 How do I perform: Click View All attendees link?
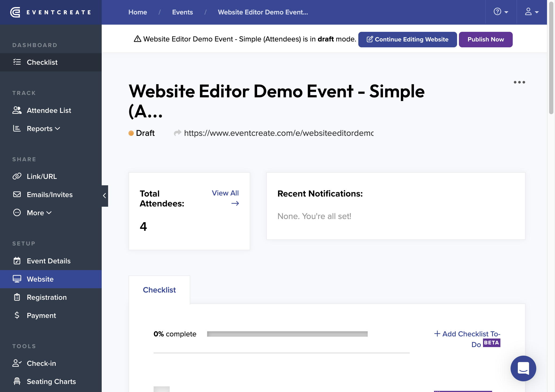click(x=225, y=198)
